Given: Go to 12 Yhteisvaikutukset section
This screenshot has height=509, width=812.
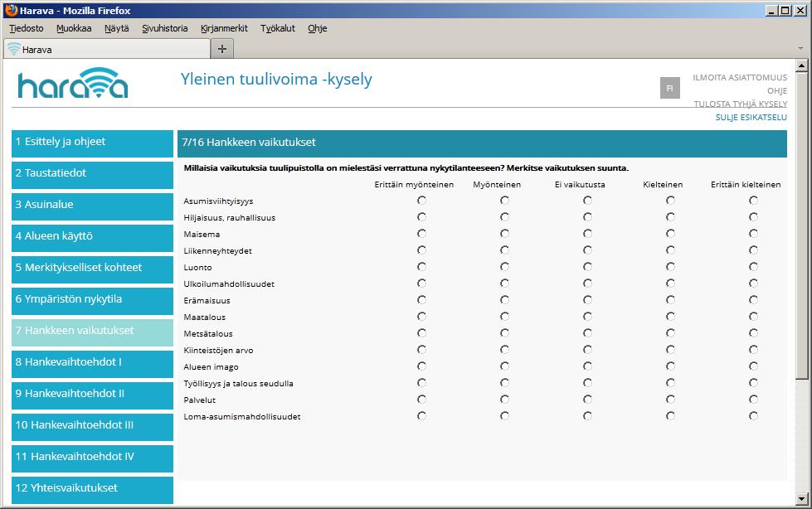Looking at the screenshot, I should coord(92,490).
